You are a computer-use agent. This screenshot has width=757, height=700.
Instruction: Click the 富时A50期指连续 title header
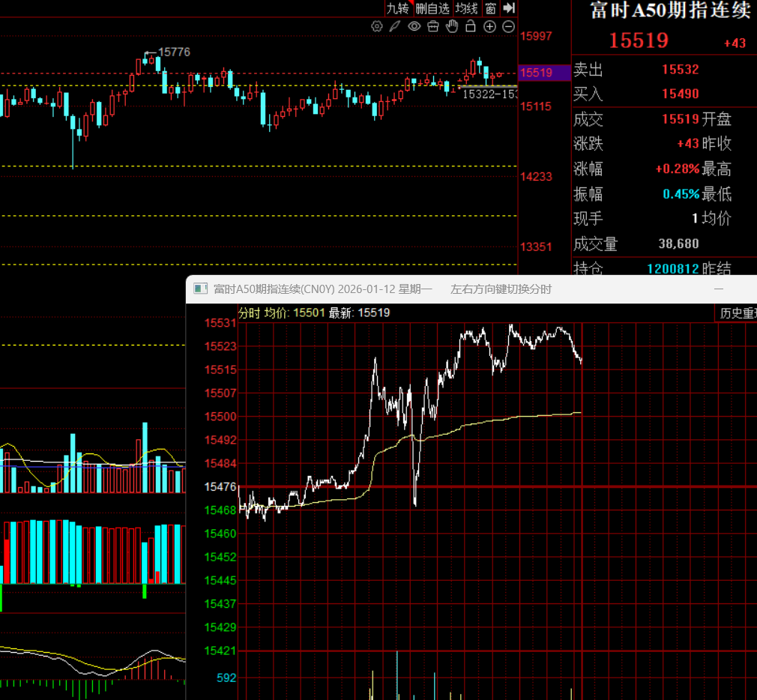[x=669, y=10]
